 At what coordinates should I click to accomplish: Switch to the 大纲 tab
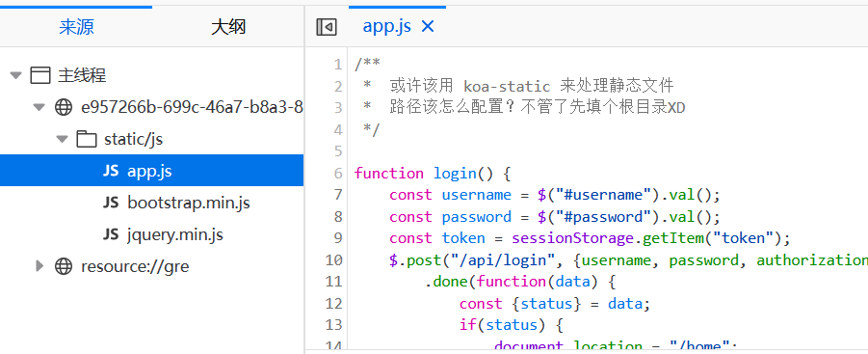pyautogui.click(x=228, y=27)
